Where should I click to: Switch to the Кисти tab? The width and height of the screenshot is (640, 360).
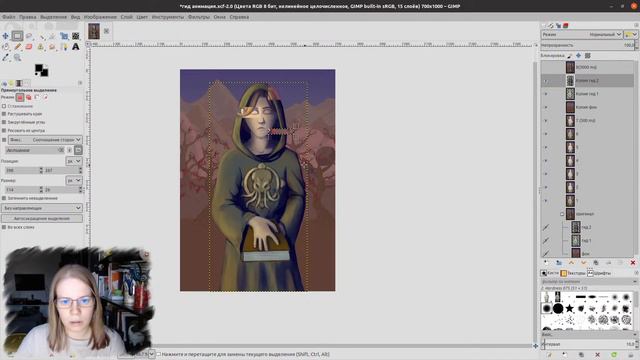click(x=549, y=273)
